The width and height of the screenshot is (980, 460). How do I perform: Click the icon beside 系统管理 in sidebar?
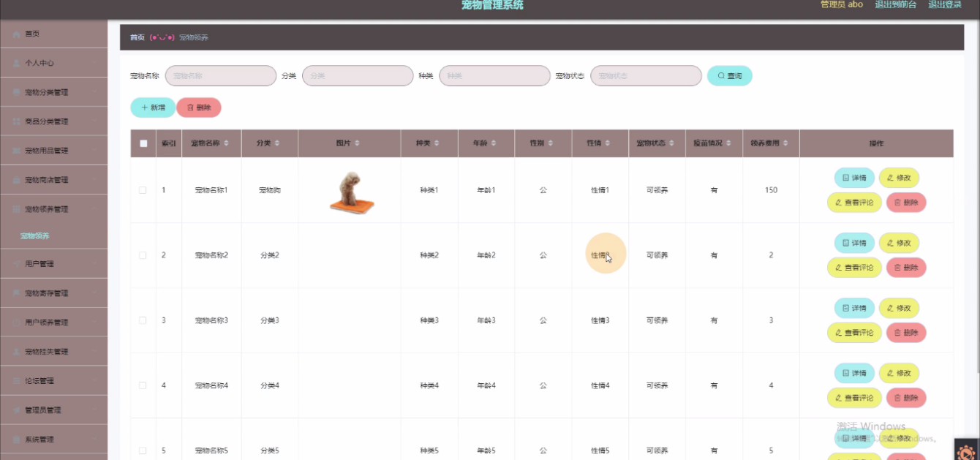pyautogui.click(x=17, y=440)
